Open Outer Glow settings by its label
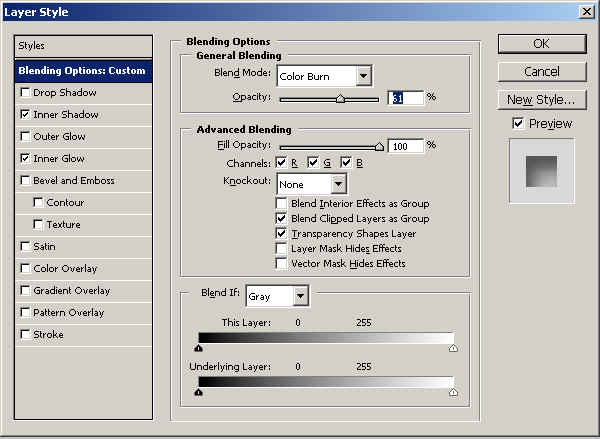The height and width of the screenshot is (439, 600). pos(59,137)
